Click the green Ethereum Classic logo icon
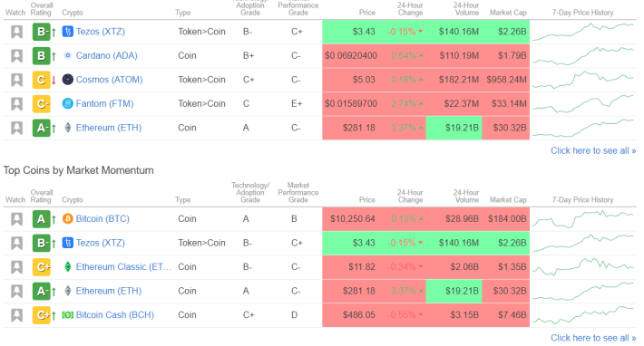 click(68, 267)
